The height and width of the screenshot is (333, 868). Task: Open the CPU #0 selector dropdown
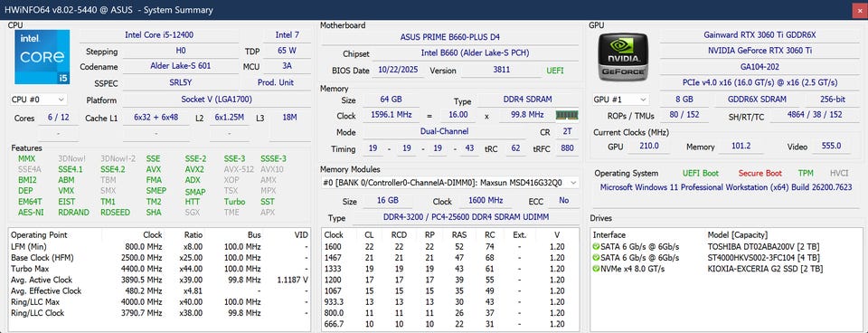coord(38,100)
